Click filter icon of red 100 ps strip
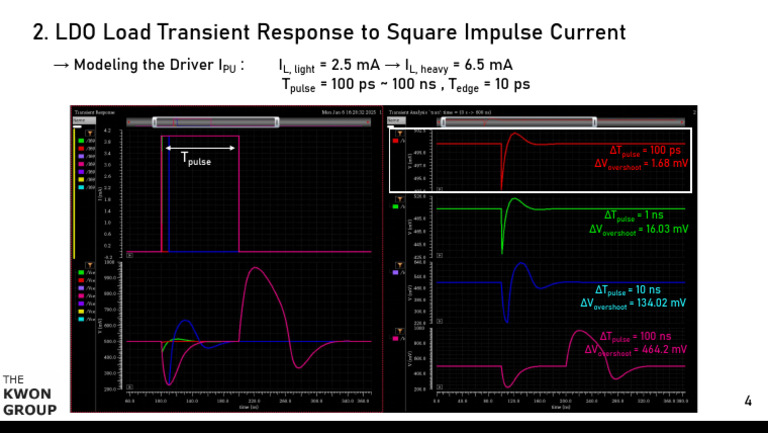This screenshot has width=768, height=433. 399,133
